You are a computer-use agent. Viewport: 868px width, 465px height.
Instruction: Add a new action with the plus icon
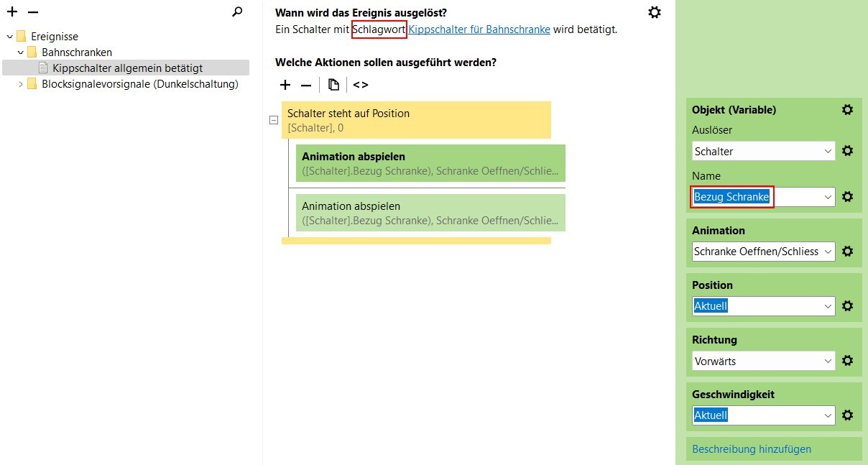(x=285, y=85)
